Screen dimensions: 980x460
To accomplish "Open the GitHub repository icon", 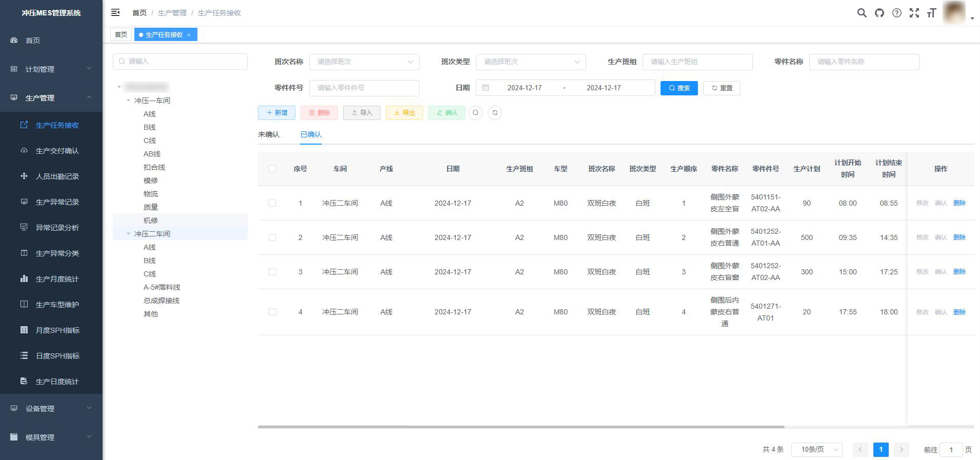I will click(x=879, y=13).
